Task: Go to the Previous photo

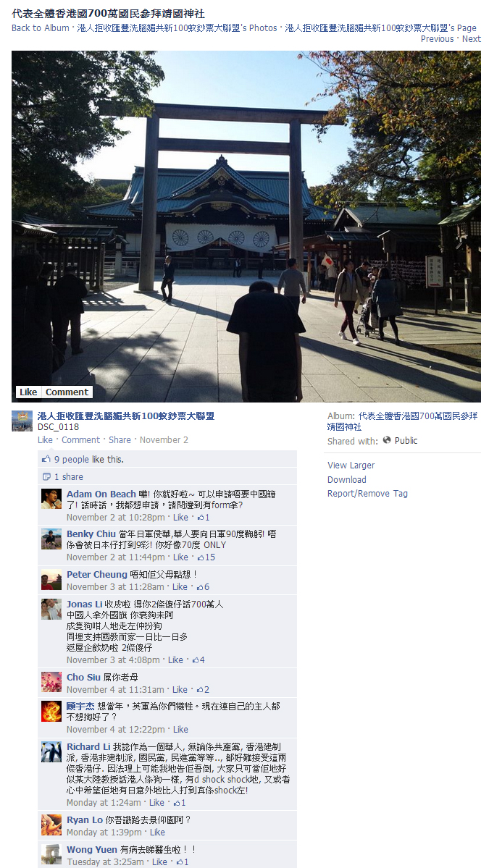Action: 437,39
